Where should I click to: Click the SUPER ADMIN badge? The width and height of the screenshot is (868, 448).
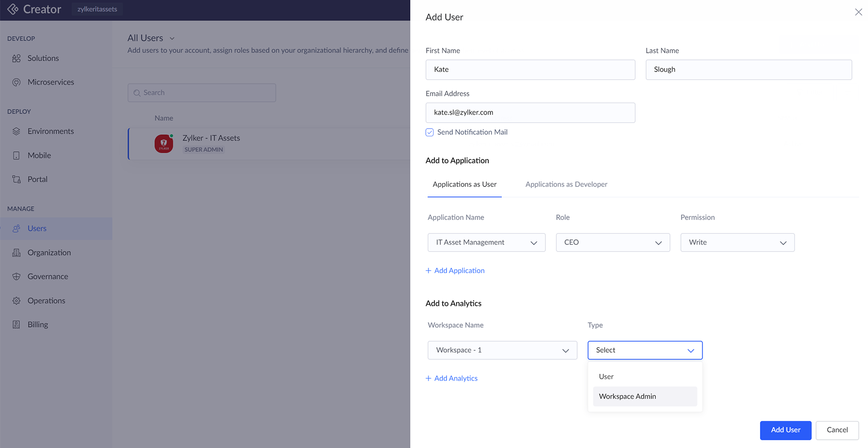pyautogui.click(x=203, y=150)
